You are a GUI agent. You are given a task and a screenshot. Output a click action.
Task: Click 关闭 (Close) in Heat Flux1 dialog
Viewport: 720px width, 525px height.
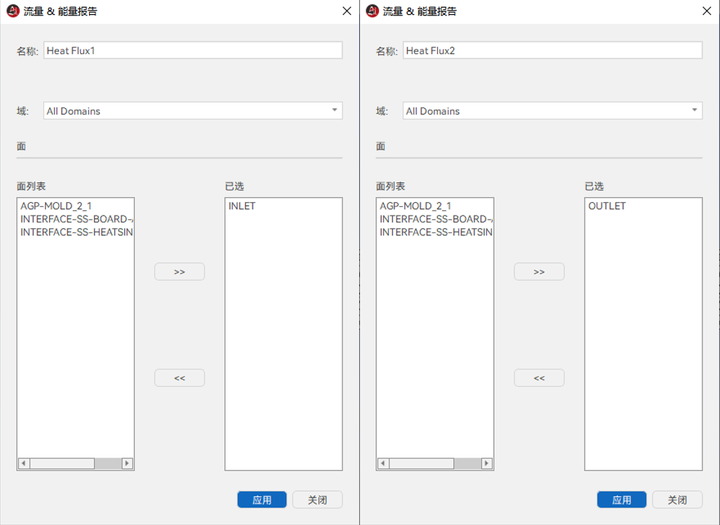[317, 500]
